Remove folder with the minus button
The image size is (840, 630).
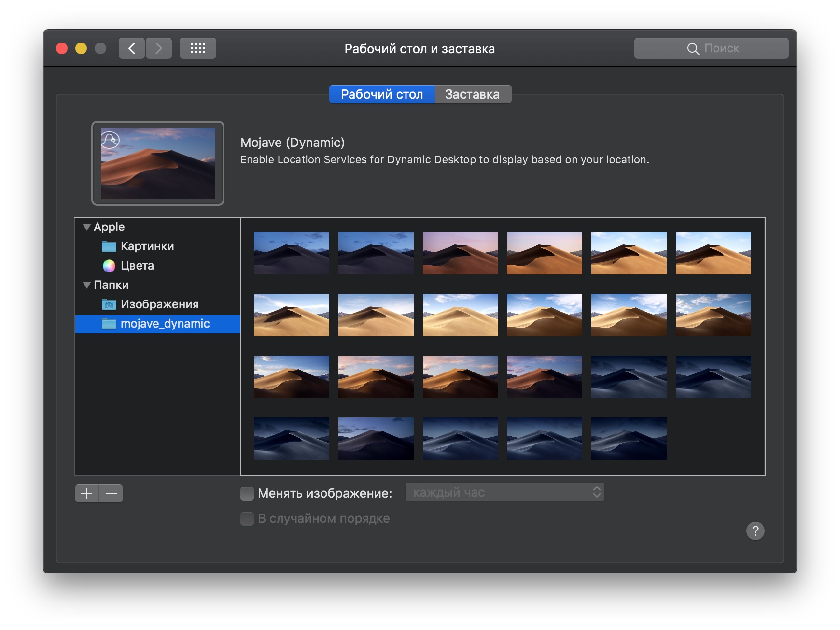(111, 493)
